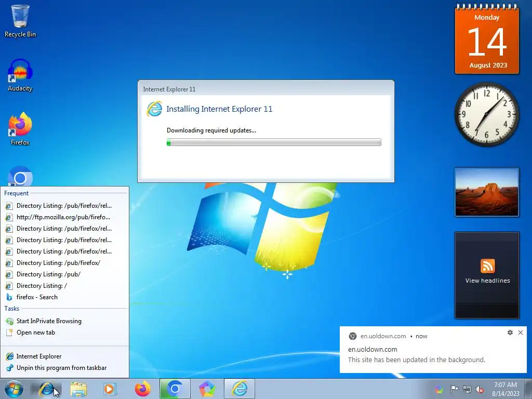Select the IE 11 installer taskbar button
This screenshot has height=399, width=532.
point(240,389)
